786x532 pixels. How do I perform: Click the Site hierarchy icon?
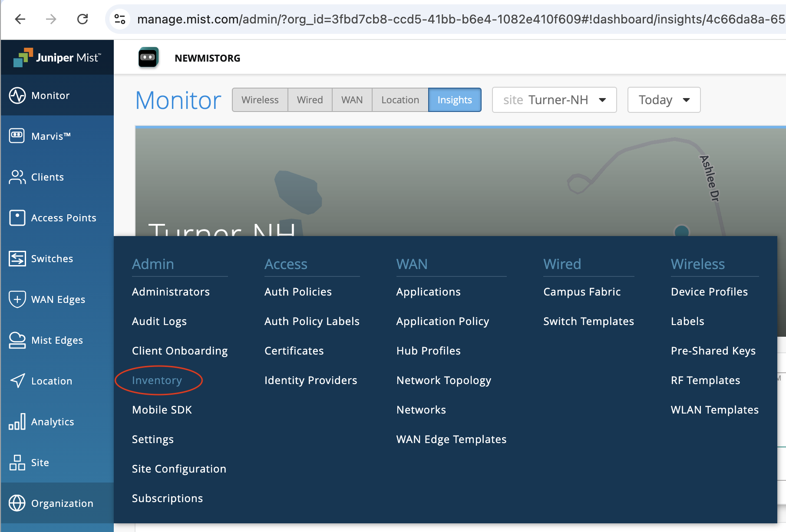point(17,462)
